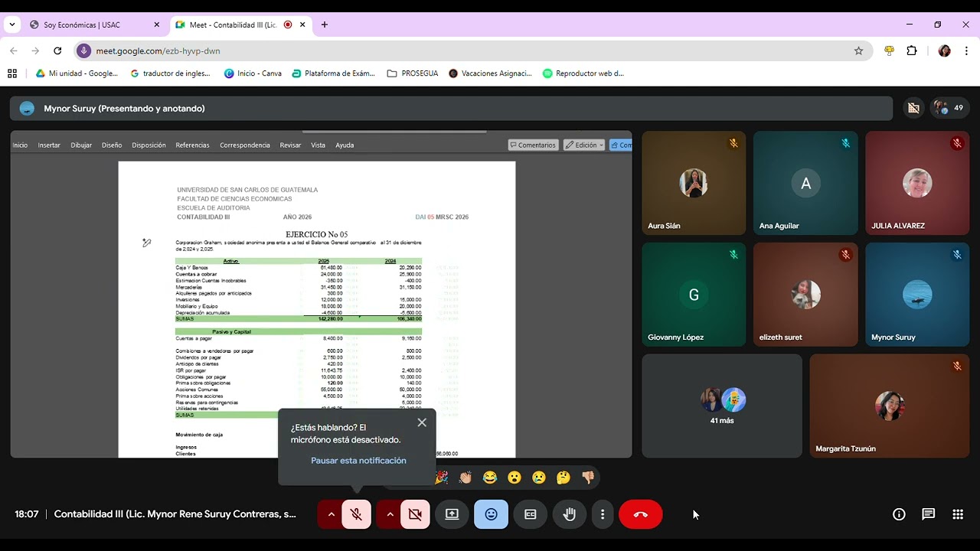Close the microphone notification popup
This screenshot has width=980, height=551.
pyautogui.click(x=422, y=422)
